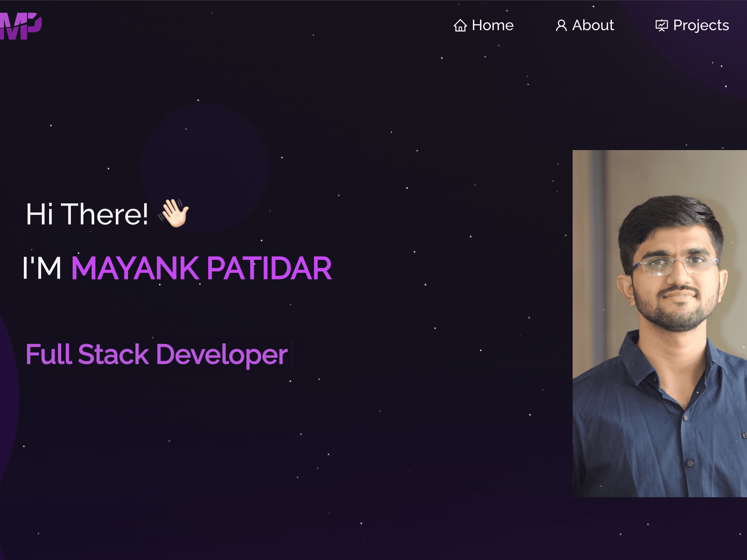Click the white "I'M" text
The image size is (747, 560).
click(42, 268)
